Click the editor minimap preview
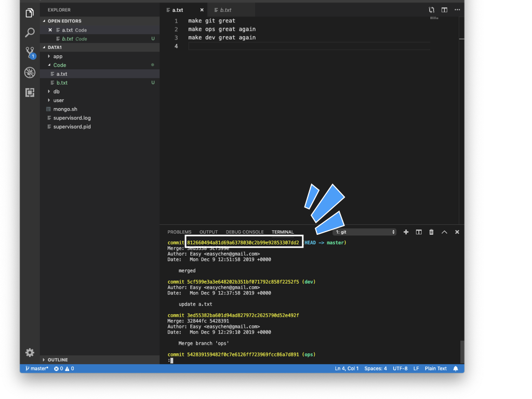 434,18
